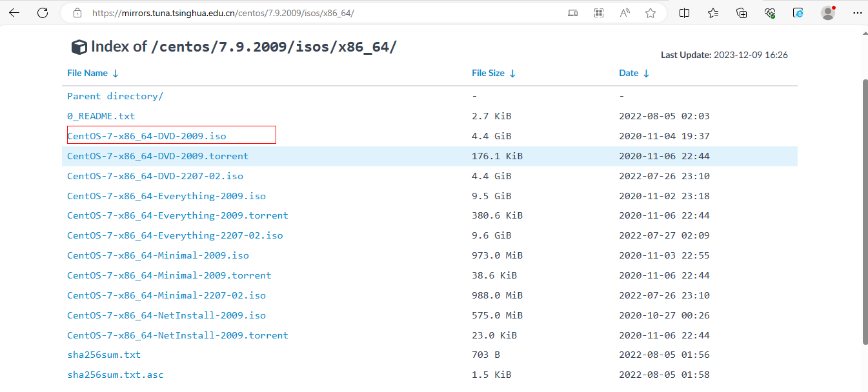
Task: Click the cube icon beside Index of
Action: pos(79,47)
